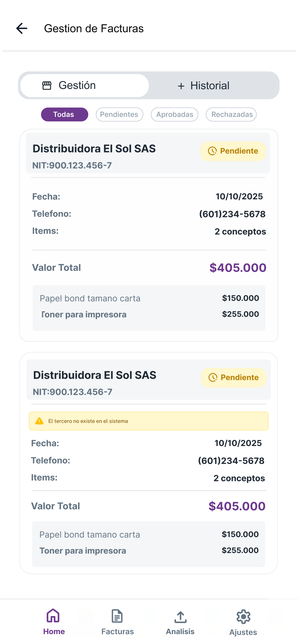Tap the clock icon in first Pendiente badge
Image resolution: width=298 pixels, height=644 pixels.
tap(212, 151)
